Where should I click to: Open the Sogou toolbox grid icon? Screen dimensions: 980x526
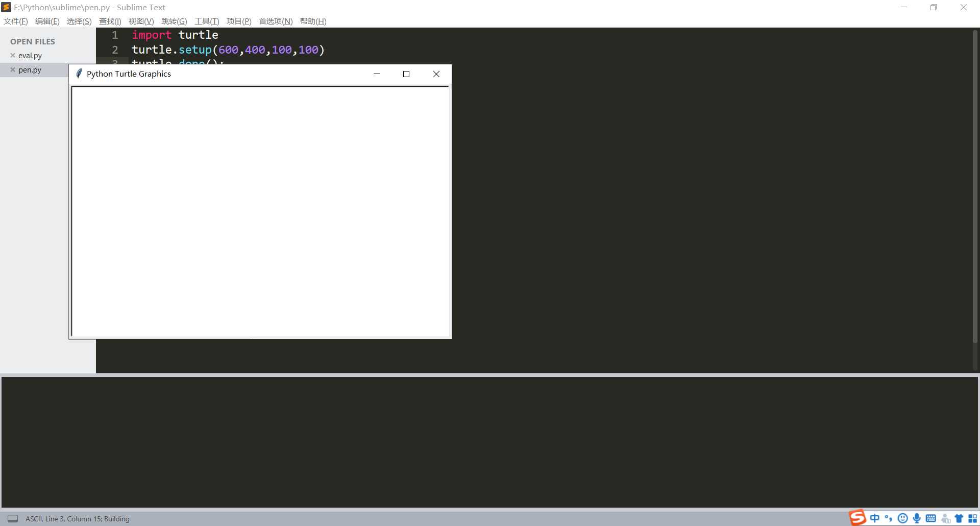point(972,518)
